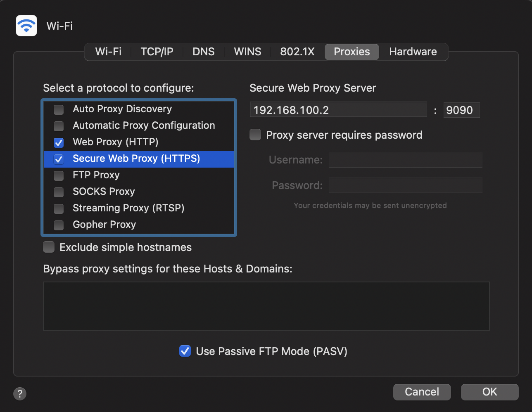Click the Wi-Fi icon in header
The height and width of the screenshot is (412, 532).
click(26, 26)
